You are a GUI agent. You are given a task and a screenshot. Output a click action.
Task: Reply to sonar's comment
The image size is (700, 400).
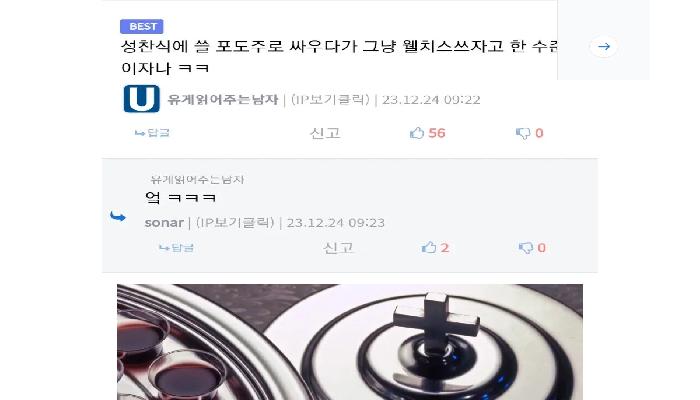click(176, 248)
